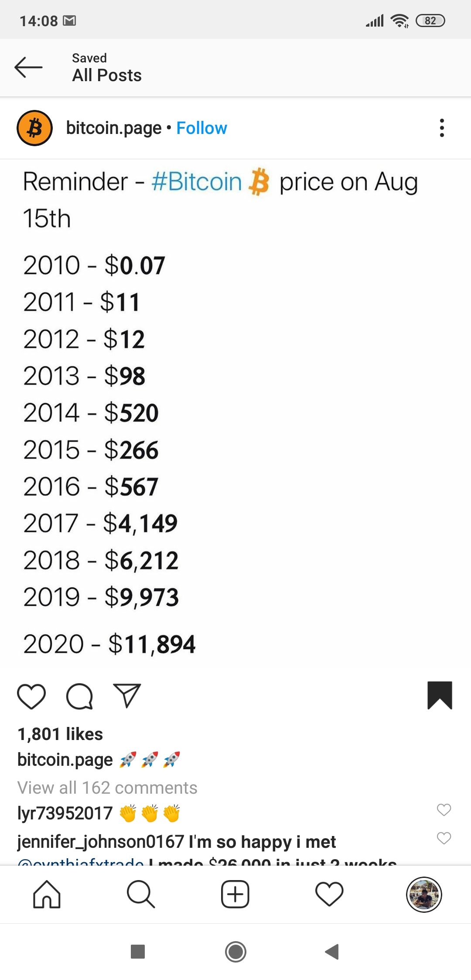Tap the #Bitcoin hashtag in the image
Screen dimensions: 471x980
[197, 182]
